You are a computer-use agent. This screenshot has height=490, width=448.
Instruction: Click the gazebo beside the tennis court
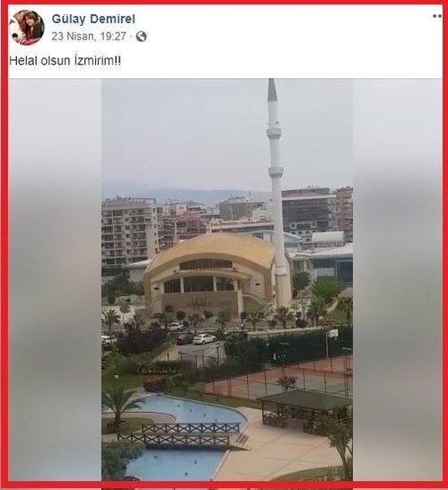[x=305, y=409]
